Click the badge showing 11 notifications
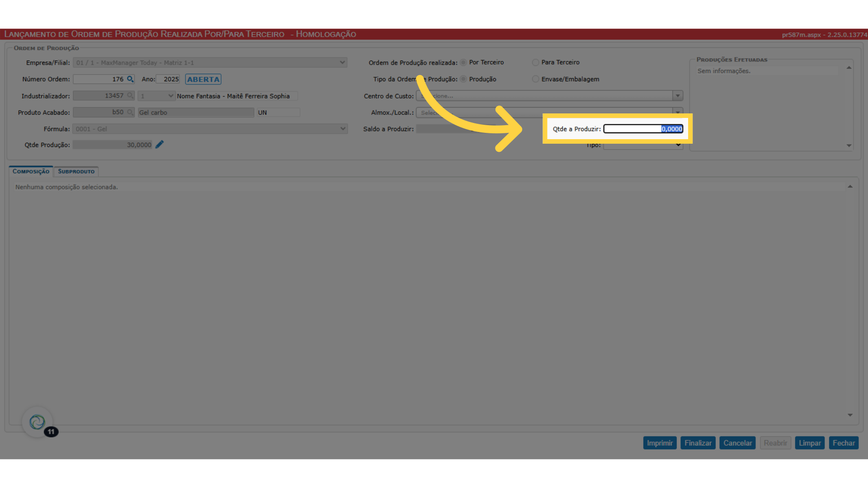Image resolution: width=868 pixels, height=488 pixels. (51, 432)
